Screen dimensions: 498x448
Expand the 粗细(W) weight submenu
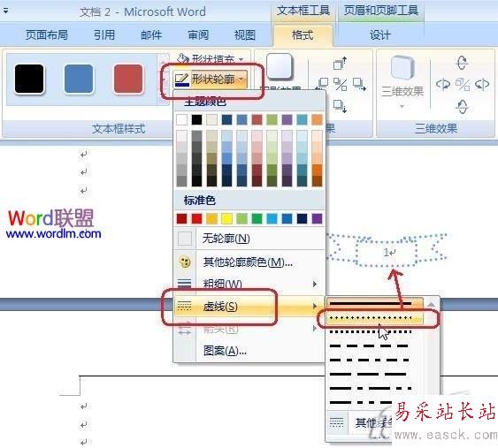[249, 284]
